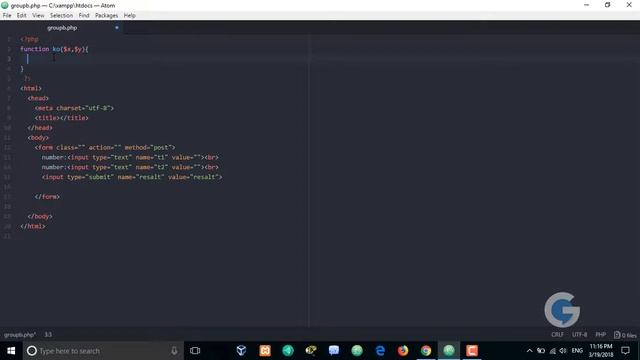This screenshot has width=640, height=360.
Task: Click the input name="t1" line
Action: 130,157
